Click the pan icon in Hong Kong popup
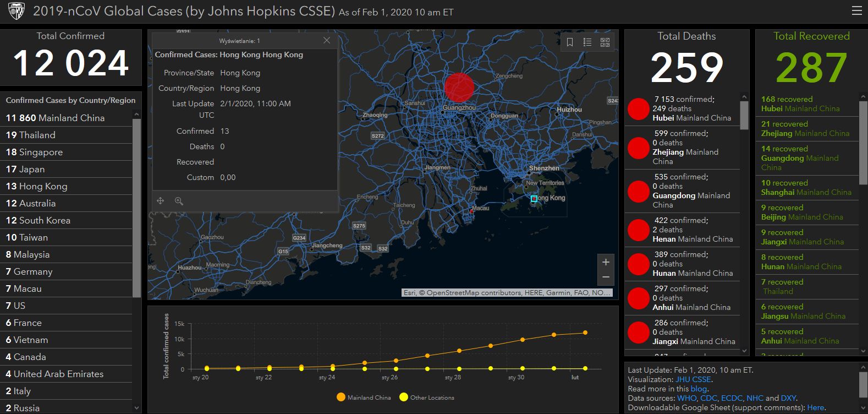This screenshot has width=868, height=414. pyautogui.click(x=161, y=201)
